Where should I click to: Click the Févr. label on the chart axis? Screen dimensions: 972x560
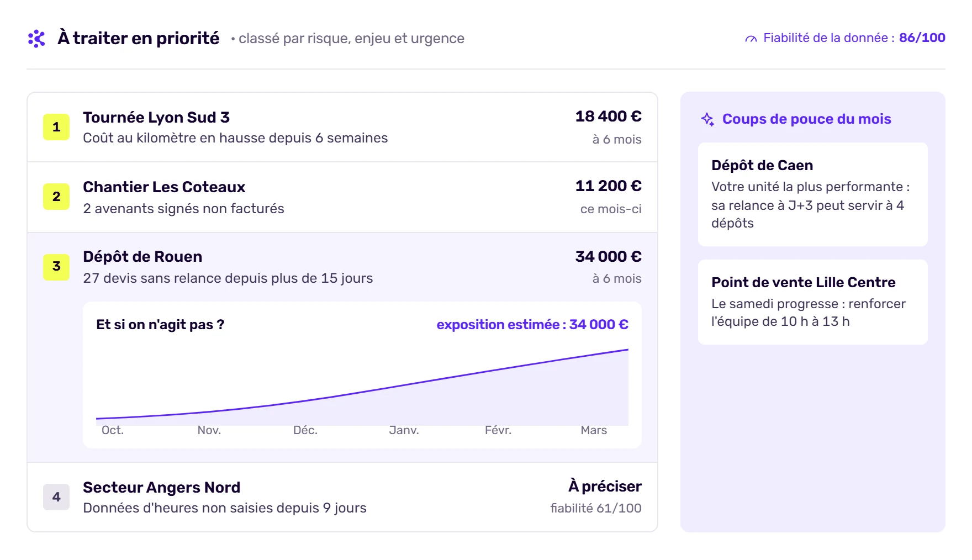[x=498, y=430]
